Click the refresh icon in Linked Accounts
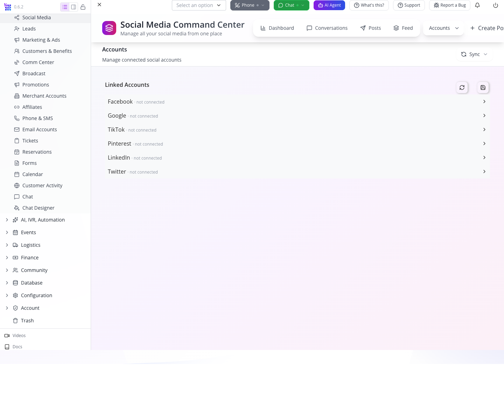The height and width of the screenshot is (420, 504). (x=462, y=87)
